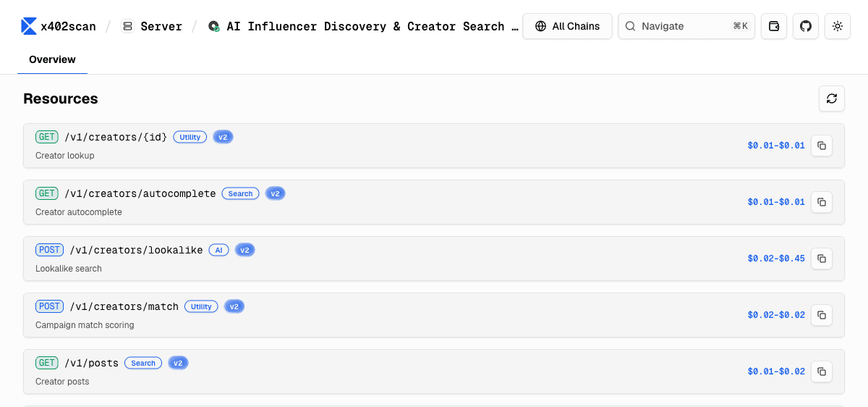Click the "Lookalike search" description

point(69,269)
